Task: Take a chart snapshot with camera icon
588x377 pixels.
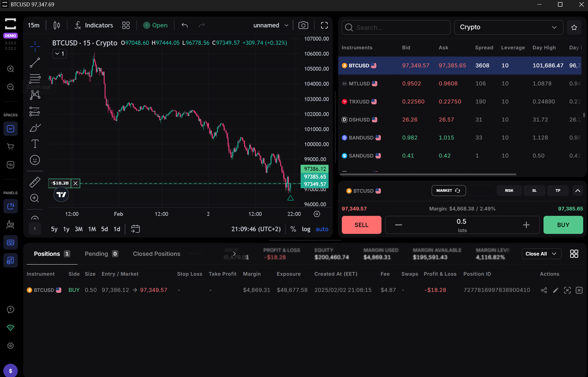Action: 303,25
